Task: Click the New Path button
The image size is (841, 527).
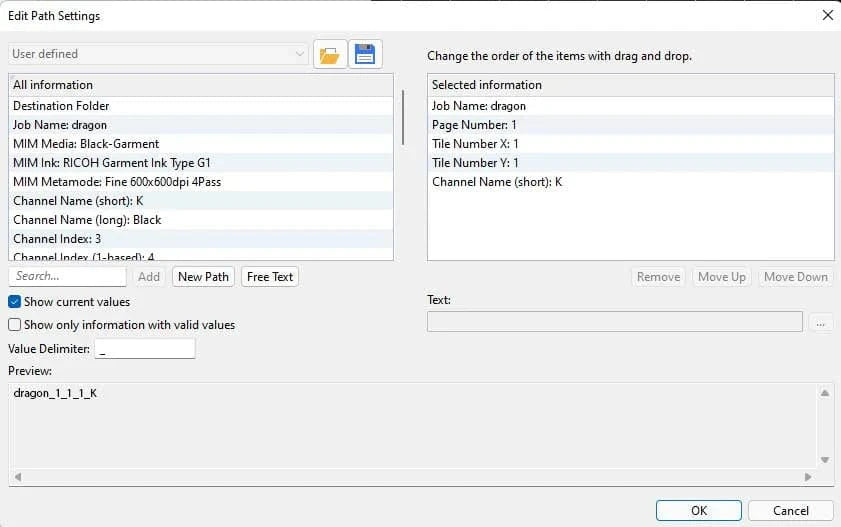Action: [x=203, y=277]
